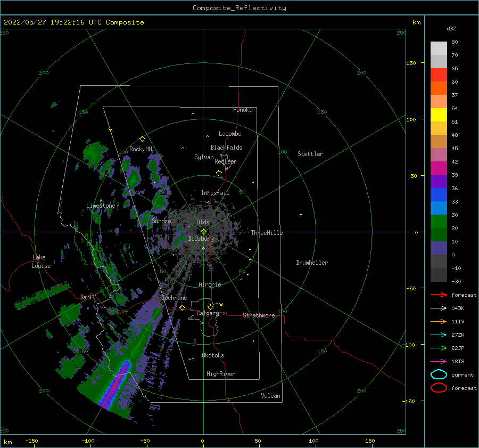This screenshot has height=448, width=479.
Task: Select the red forecast ellipse icon
Action: [439, 388]
